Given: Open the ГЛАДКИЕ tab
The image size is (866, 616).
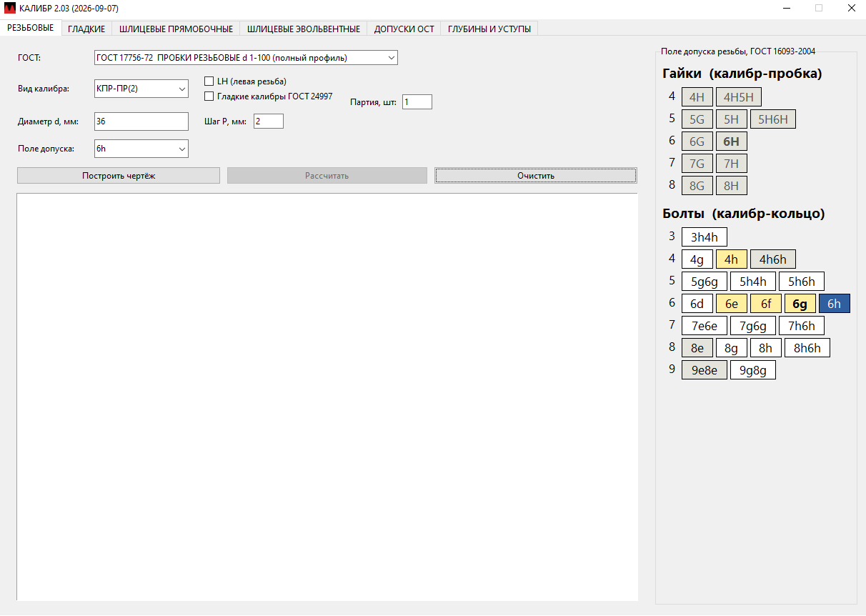Looking at the screenshot, I should 86,29.
